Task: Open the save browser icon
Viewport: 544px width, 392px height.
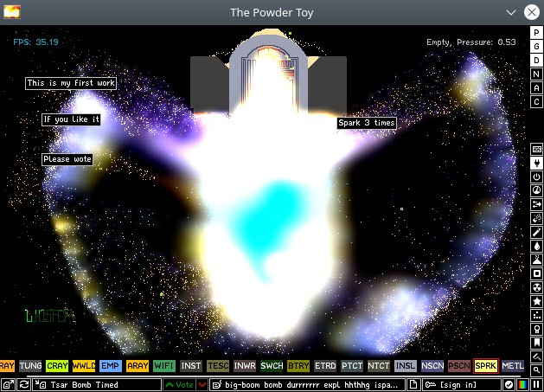Action: click(x=9, y=385)
